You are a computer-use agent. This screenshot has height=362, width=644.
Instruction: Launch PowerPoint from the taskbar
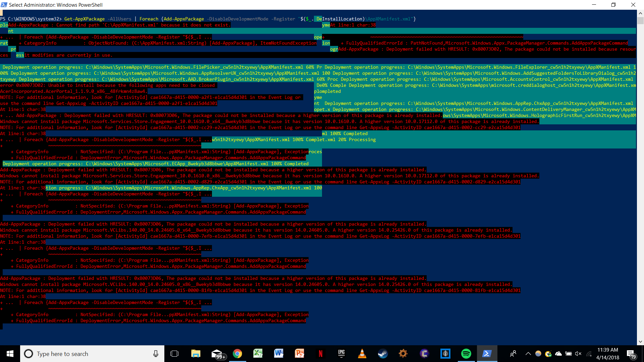(300, 354)
